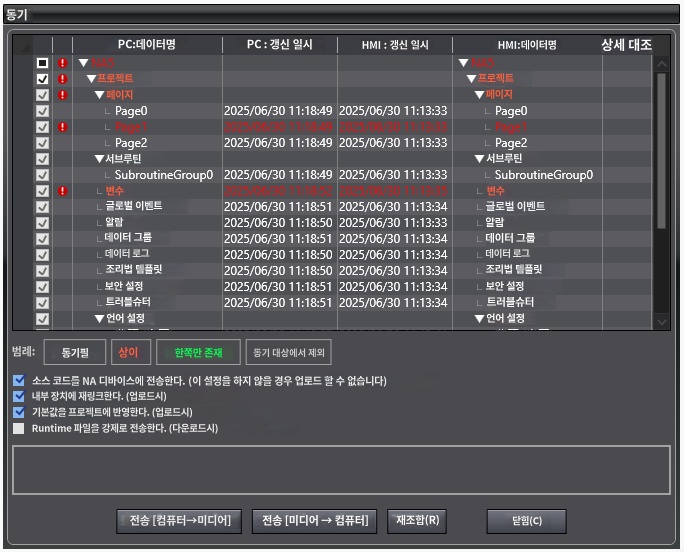
Task: Click the red warning icon in the 변수 row
Action: [63, 191]
